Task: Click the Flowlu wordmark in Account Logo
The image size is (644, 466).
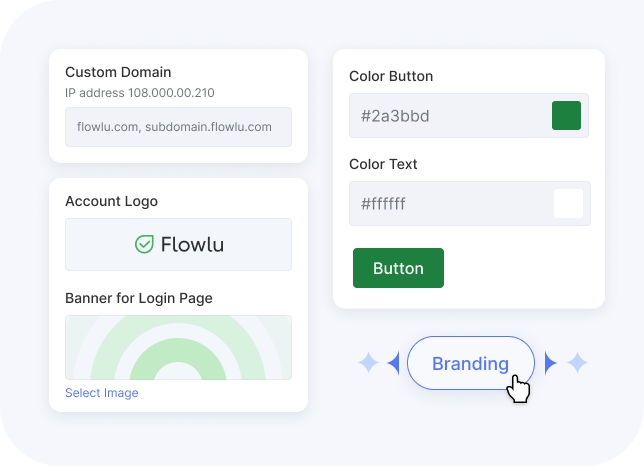Action: [x=191, y=244]
